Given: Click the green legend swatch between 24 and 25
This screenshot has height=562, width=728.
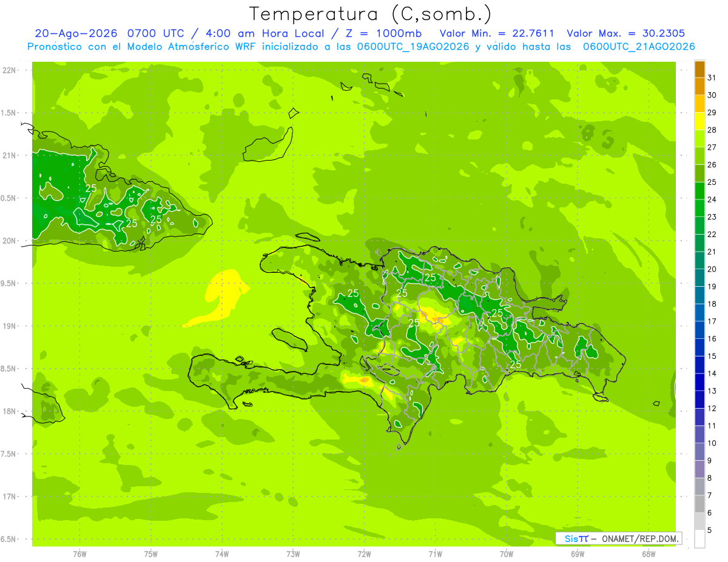Looking at the screenshot, I should 699,190.
